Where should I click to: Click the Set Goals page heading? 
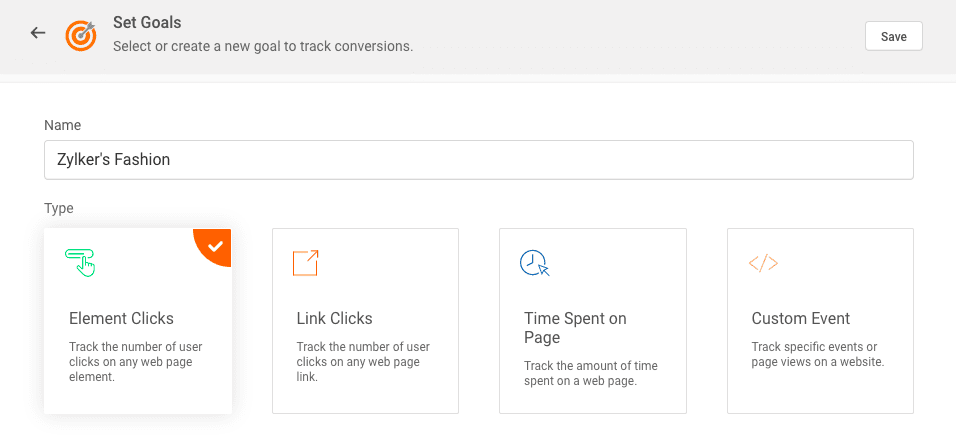[x=147, y=22]
